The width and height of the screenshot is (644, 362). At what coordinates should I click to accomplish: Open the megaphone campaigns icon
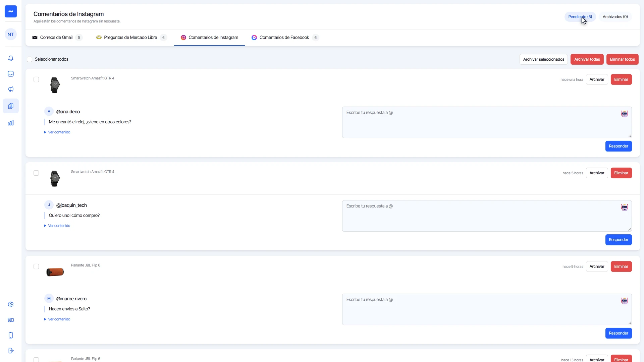[x=11, y=89]
